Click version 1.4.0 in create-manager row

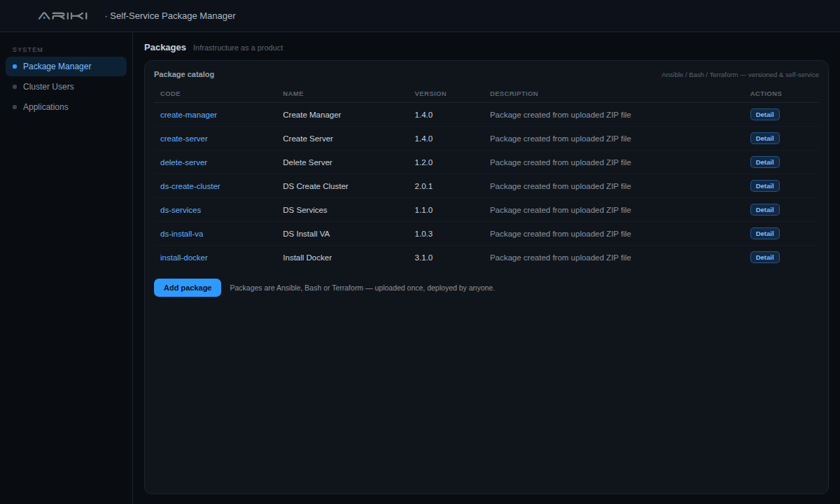(x=423, y=115)
